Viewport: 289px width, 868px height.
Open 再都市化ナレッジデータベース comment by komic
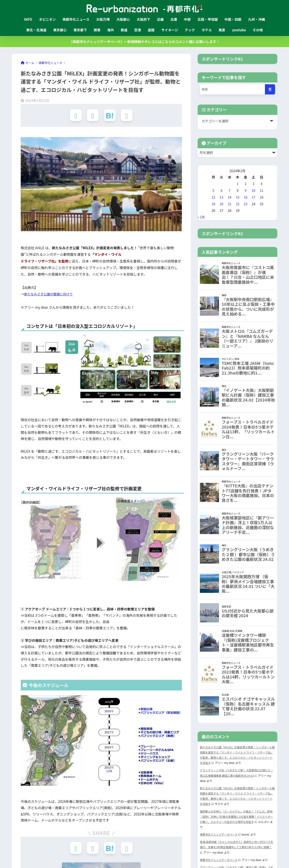tap(219, 835)
